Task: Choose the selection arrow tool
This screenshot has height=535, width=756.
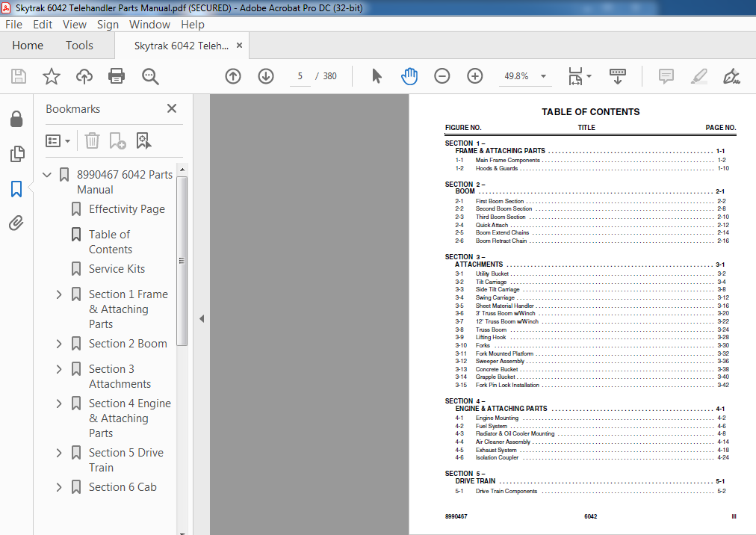Action: (377, 76)
